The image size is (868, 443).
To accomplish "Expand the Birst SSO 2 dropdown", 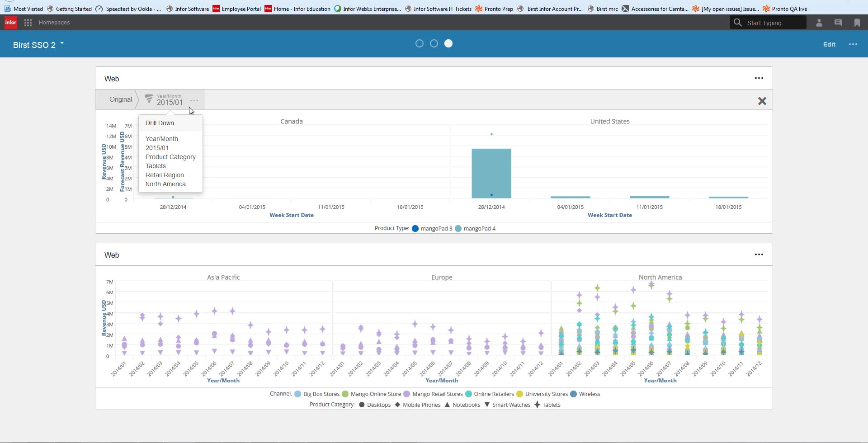I will click(x=62, y=44).
